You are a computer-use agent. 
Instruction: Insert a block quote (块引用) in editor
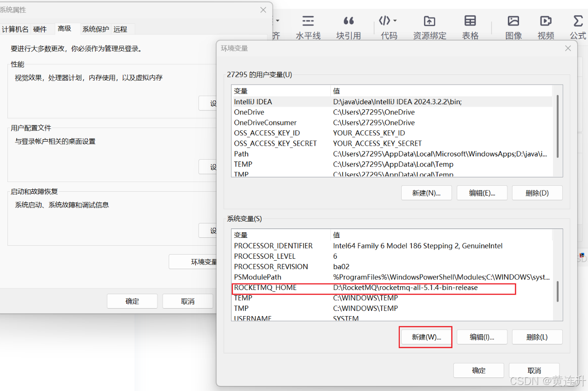349,27
